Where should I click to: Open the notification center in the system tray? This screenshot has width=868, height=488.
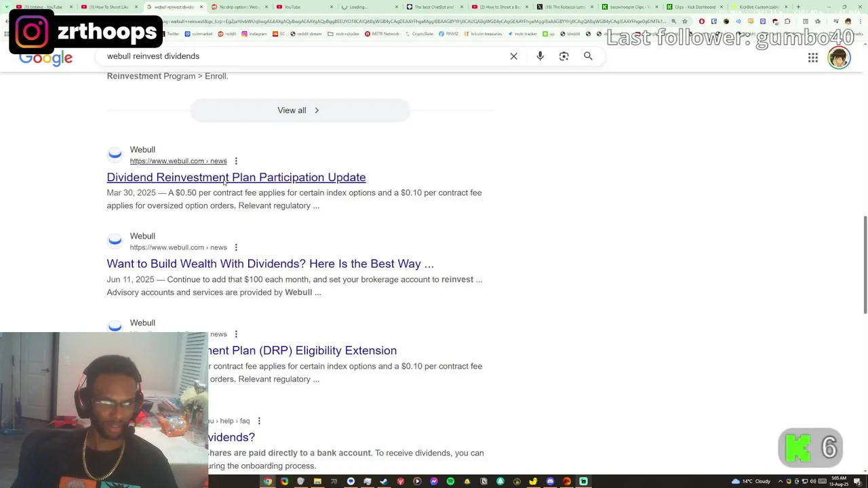(858, 481)
